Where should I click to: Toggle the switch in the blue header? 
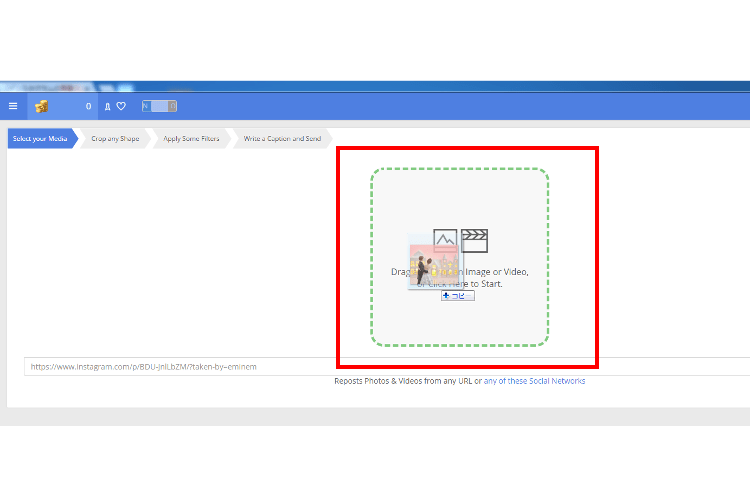tap(160, 105)
